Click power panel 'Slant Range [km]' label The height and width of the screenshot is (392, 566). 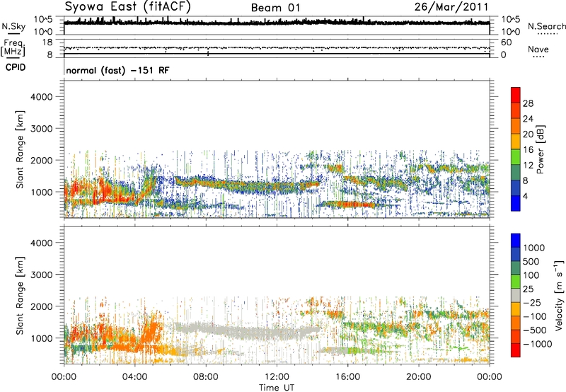(x=20, y=149)
